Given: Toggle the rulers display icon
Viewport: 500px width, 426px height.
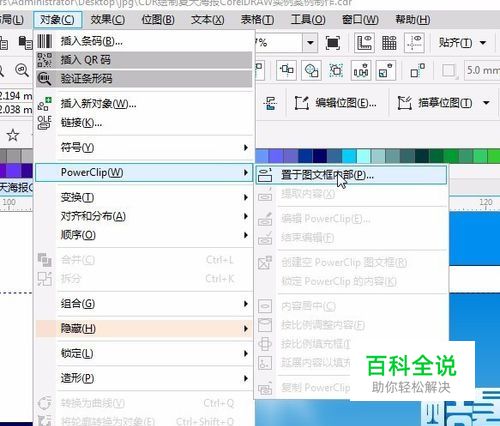Looking at the screenshot, I should (x=364, y=43).
